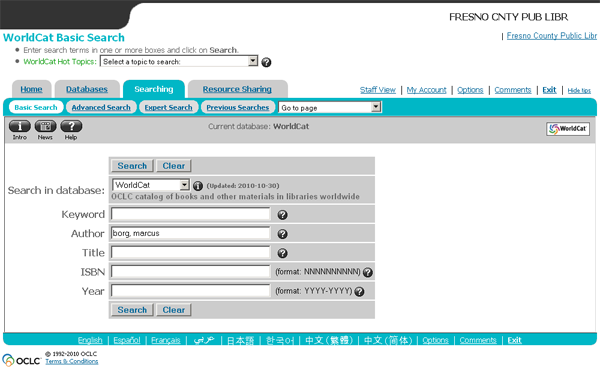Click help icon beside Hot Topics dropdown
The width and height of the screenshot is (600, 383).
[x=266, y=62]
